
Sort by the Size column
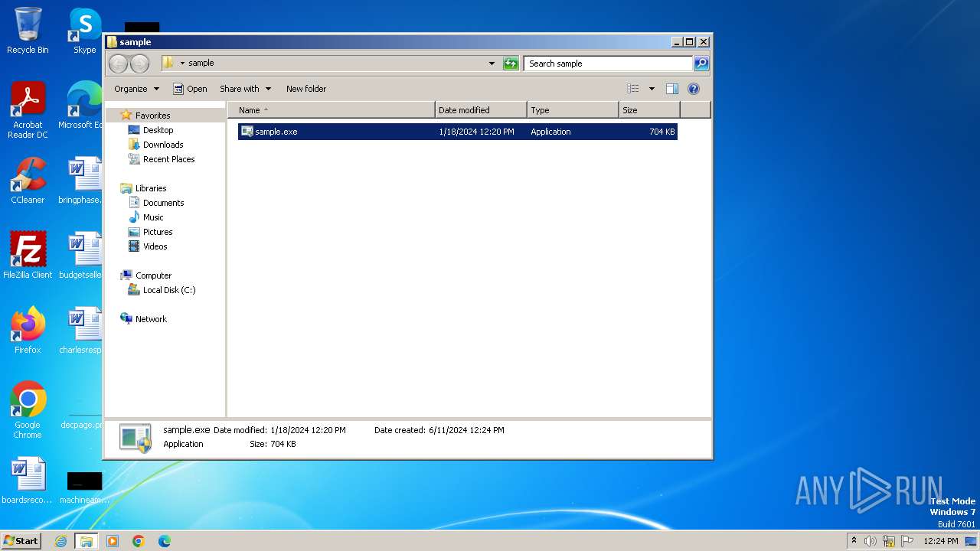coord(649,110)
